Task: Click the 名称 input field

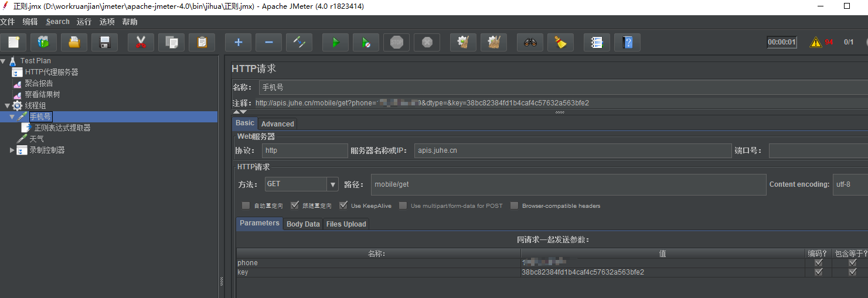Action: point(563,87)
